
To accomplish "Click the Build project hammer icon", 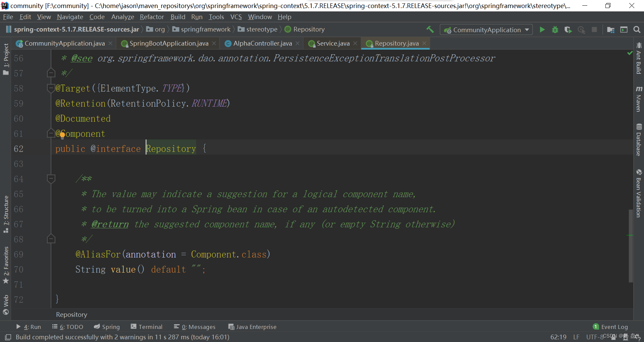I will [x=430, y=30].
